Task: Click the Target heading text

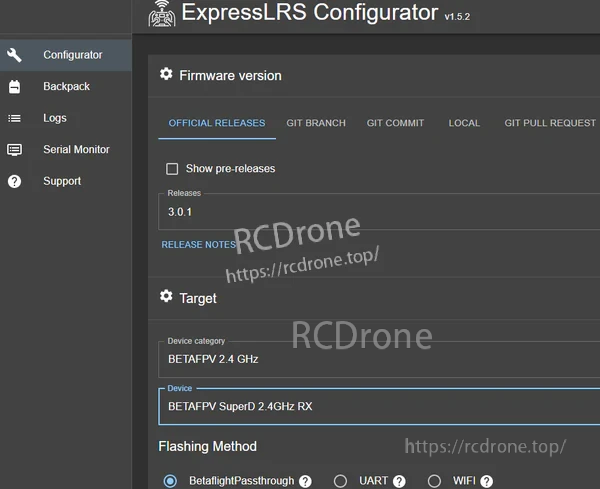Action: pyautogui.click(x=198, y=298)
